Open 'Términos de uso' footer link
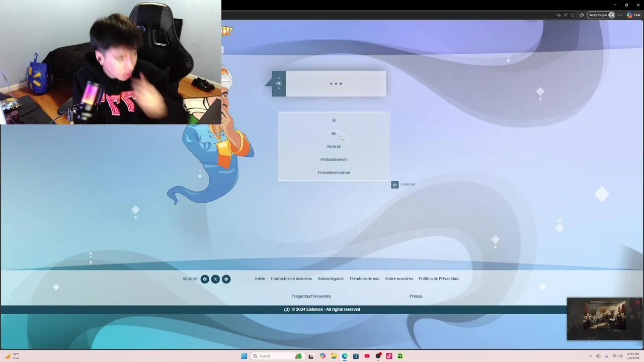 coord(364,279)
